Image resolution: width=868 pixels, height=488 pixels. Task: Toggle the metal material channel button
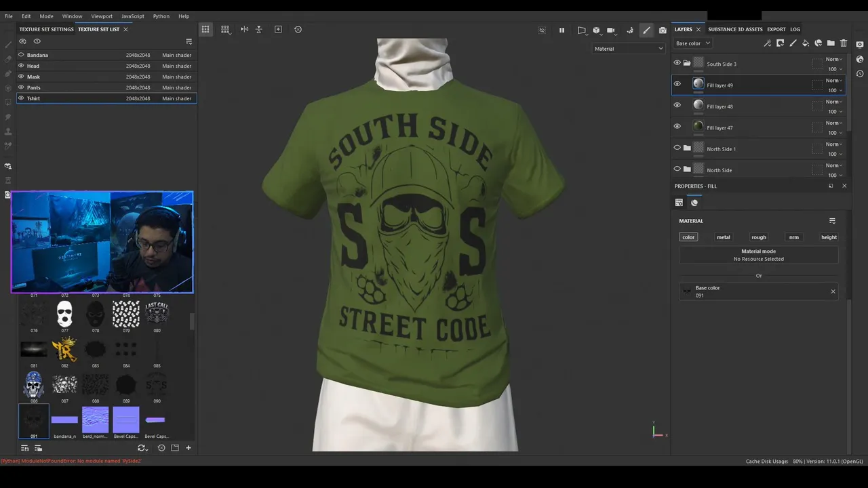[724, 237]
